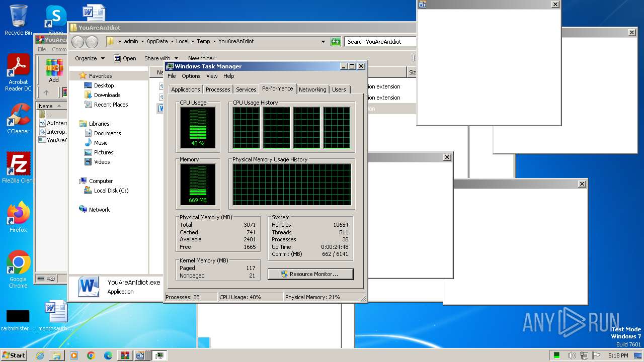Open Acrobat Reader DC desktop shortcut
The image size is (644, 362).
point(18,73)
